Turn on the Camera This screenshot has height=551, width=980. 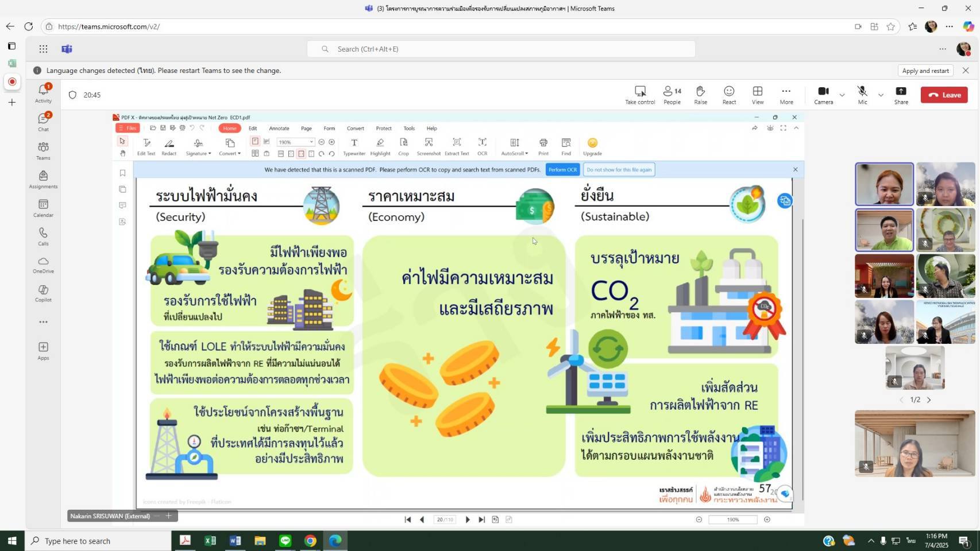823,95
